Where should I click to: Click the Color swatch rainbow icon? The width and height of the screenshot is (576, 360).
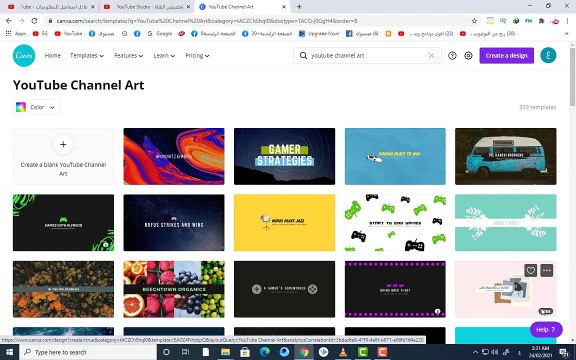(21, 107)
